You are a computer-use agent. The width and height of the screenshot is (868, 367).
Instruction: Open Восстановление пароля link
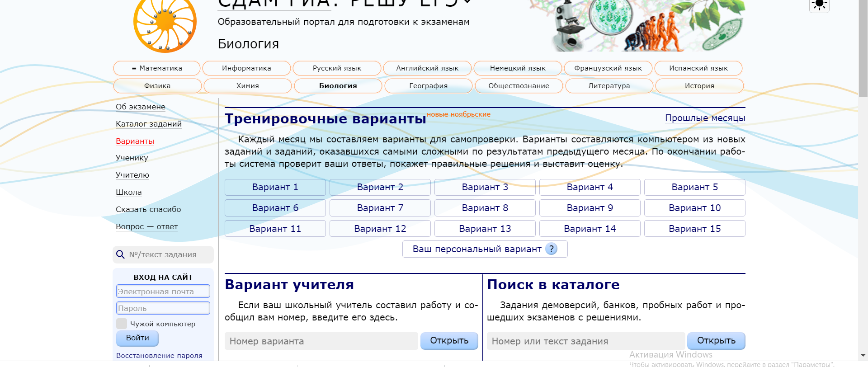point(159,356)
